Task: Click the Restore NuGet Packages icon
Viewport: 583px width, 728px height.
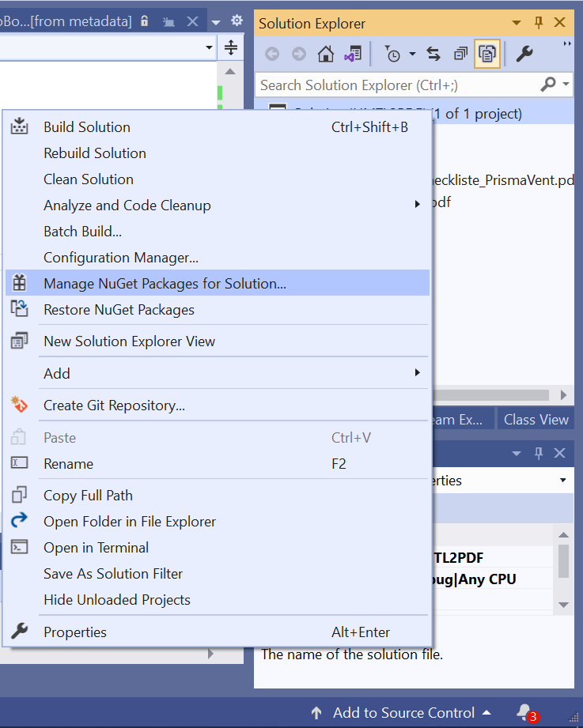Action: pos(19,309)
